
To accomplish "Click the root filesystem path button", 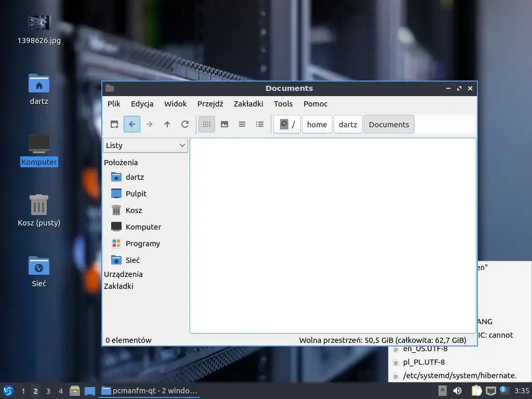I will click(x=287, y=124).
